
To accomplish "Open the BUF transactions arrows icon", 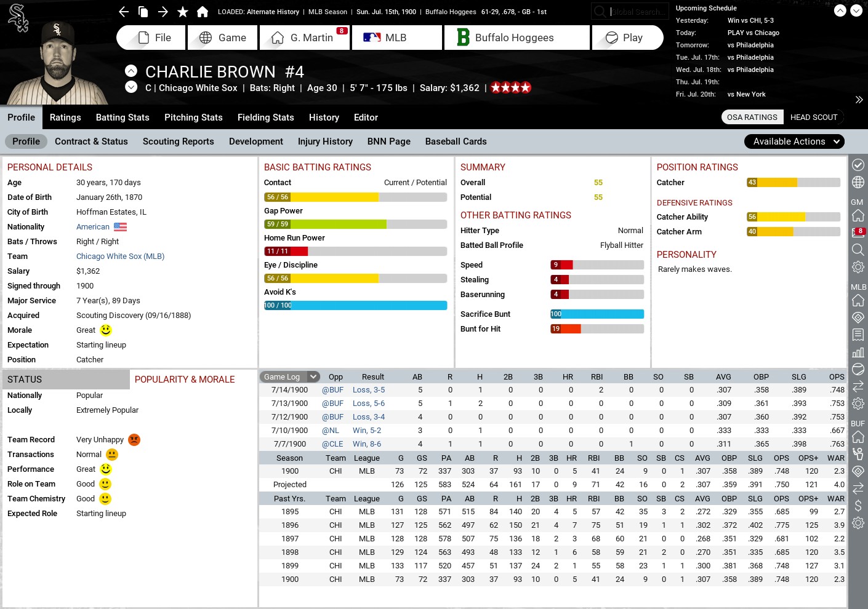I will [x=858, y=488].
